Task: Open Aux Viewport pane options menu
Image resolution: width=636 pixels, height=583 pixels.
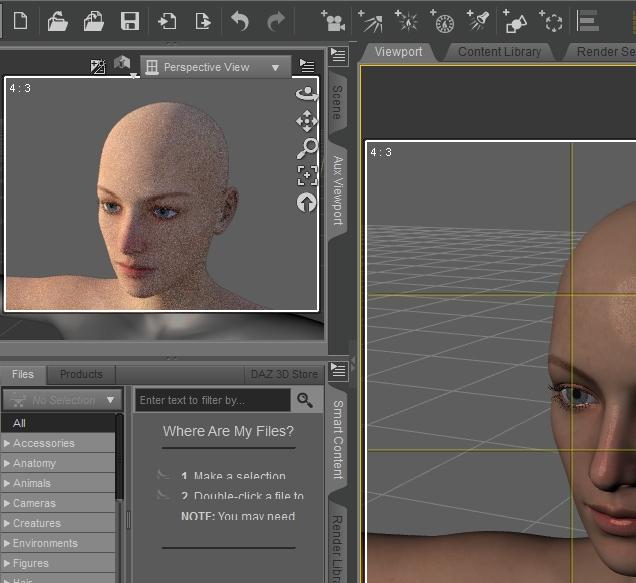Action: pyautogui.click(x=307, y=65)
